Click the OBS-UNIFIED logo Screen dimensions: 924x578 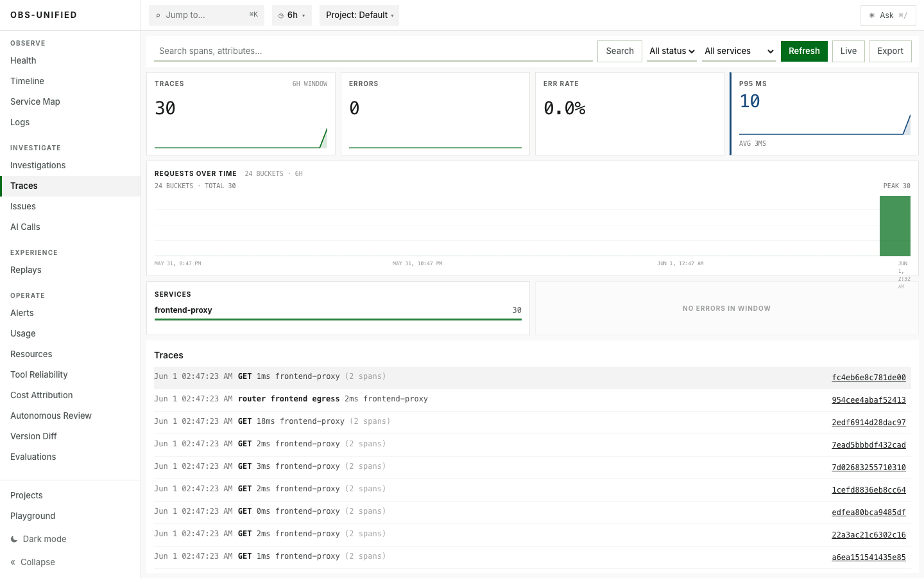point(44,15)
